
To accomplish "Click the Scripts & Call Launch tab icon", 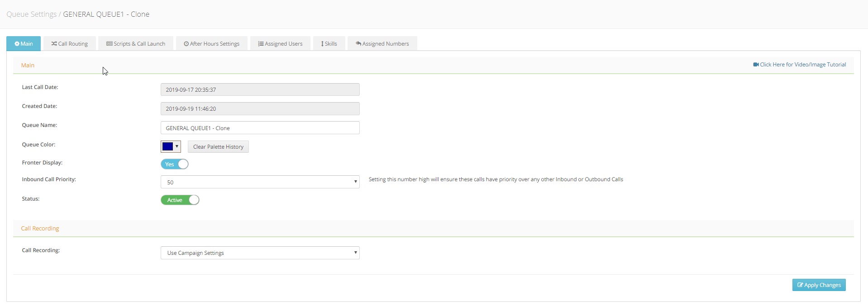I will pyautogui.click(x=110, y=44).
